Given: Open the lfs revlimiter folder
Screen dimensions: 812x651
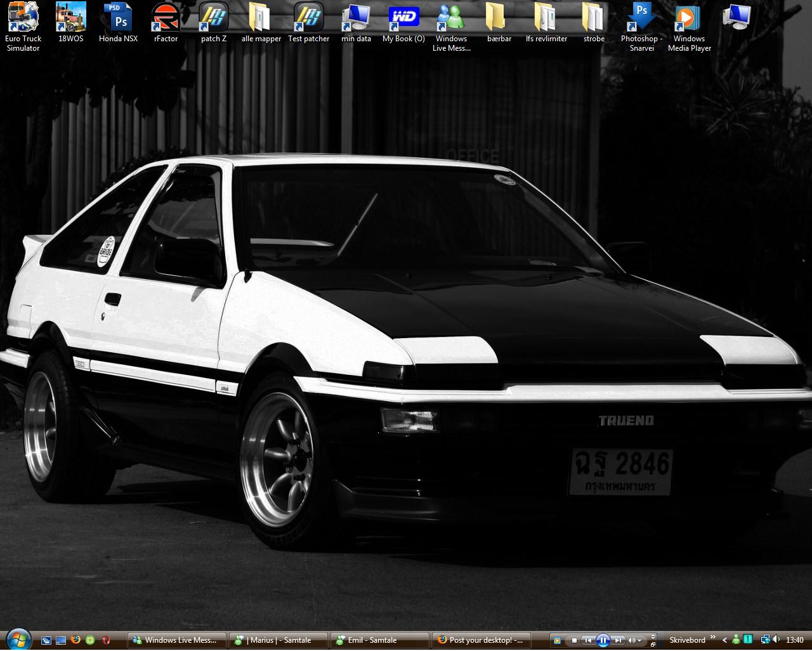Looking at the screenshot, I should [x=546, y=18].
